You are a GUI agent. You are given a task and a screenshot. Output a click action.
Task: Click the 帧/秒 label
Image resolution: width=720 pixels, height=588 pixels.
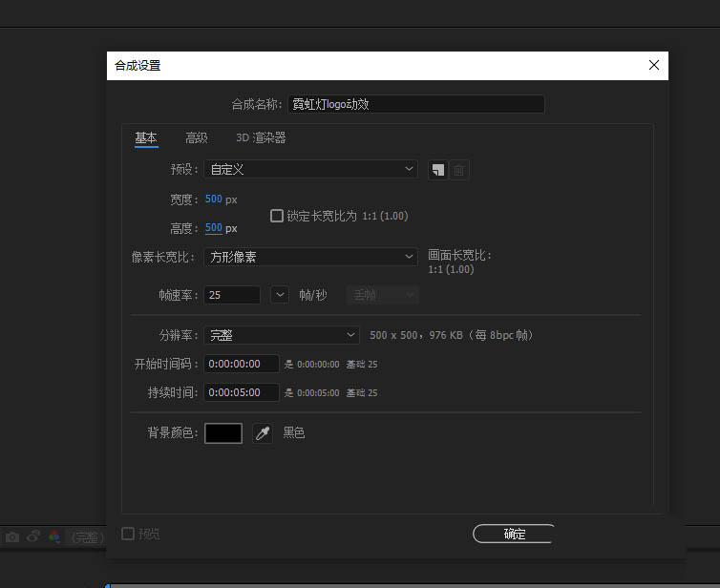[313, 295]
